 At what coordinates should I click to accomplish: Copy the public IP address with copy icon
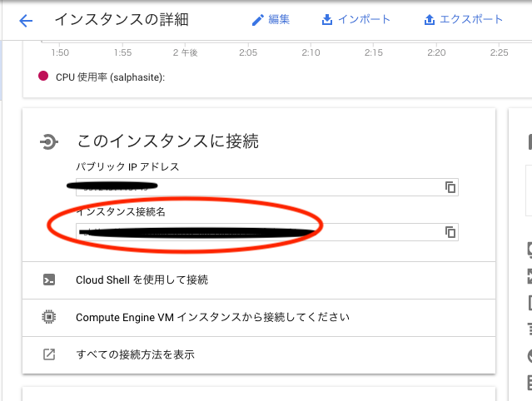coord(450,187)
